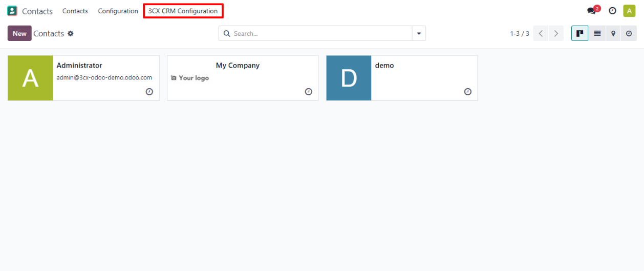Select the kanban view button
This screenshot has width=644, height=271.
(580, 33)
